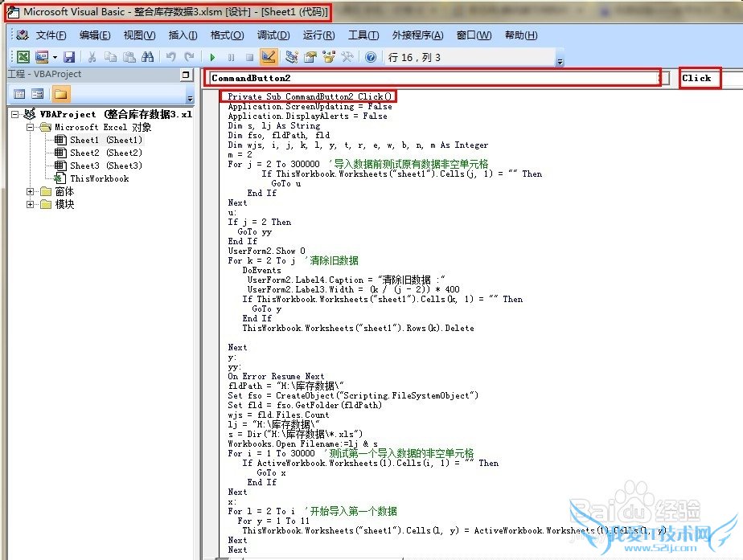Viewport: 743px width, 560px height.
Task: Click the line 'Application.ScreenUpdating = False'
Action: point(310,107)
